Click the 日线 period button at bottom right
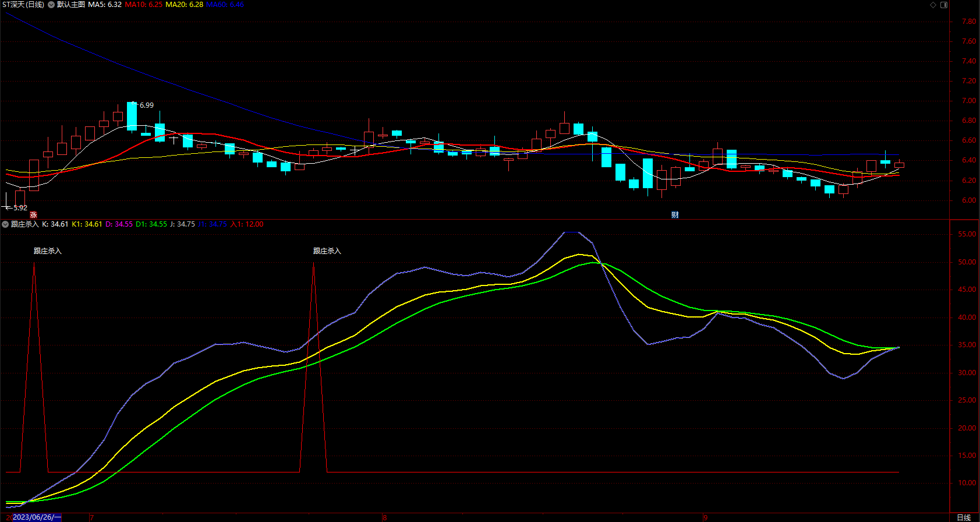 (x=964, y=517)
